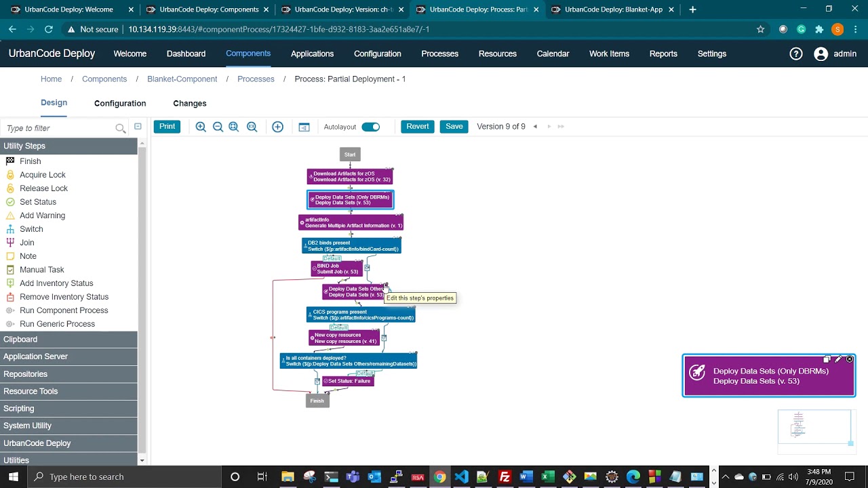Open the Windows notification center icon
868x488 pixels.
[850, 476]
